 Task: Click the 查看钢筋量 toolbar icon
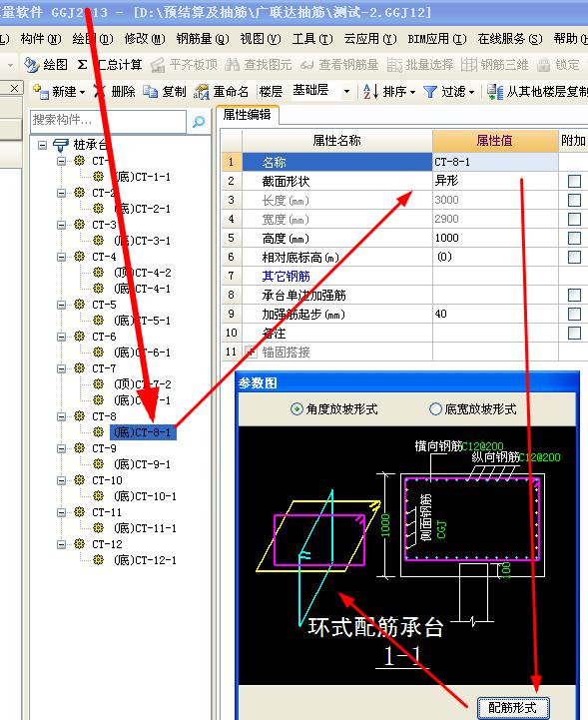point(306,65)
